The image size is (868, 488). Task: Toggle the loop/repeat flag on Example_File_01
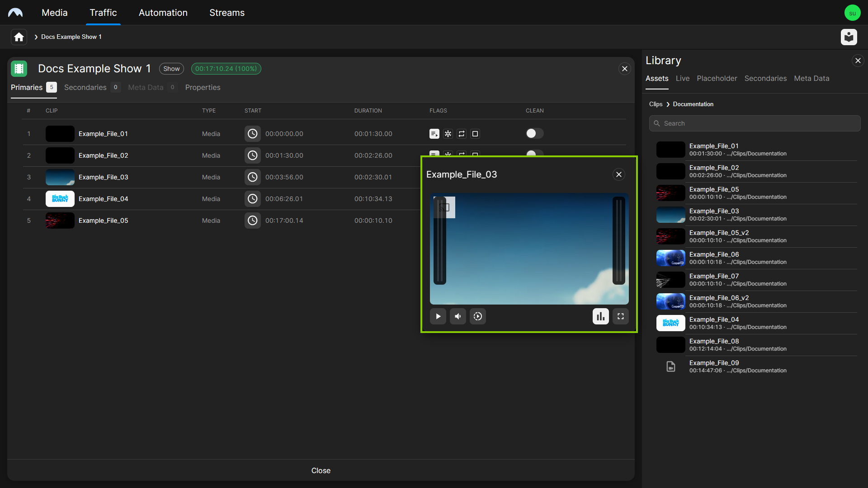coord(462,133)
